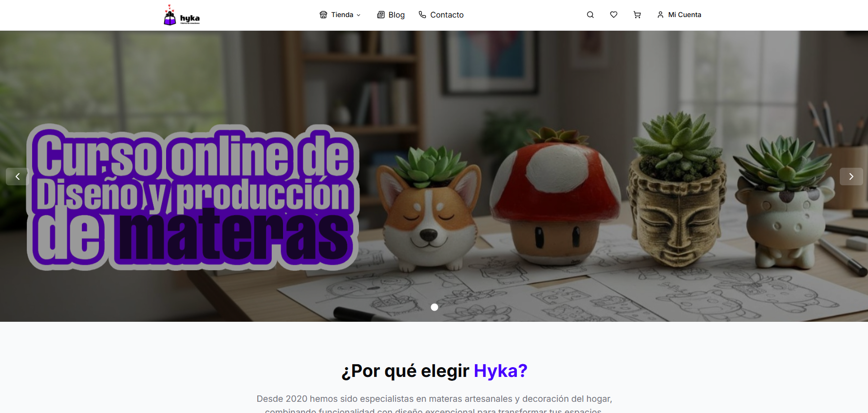
Task: Click the store icon beside Tienda
Action: click(323, 15)
